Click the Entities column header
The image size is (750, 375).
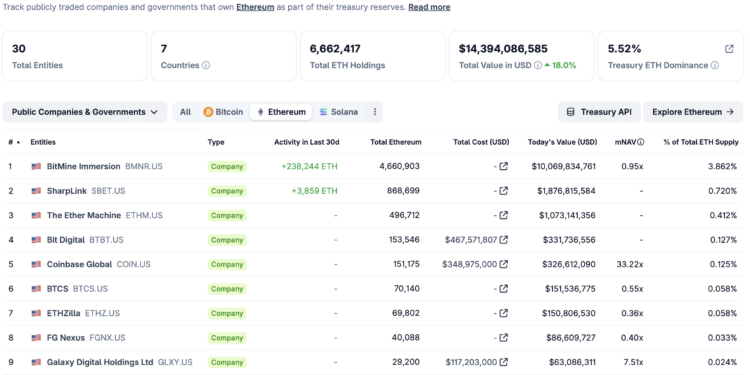click(x=43, y=142)
